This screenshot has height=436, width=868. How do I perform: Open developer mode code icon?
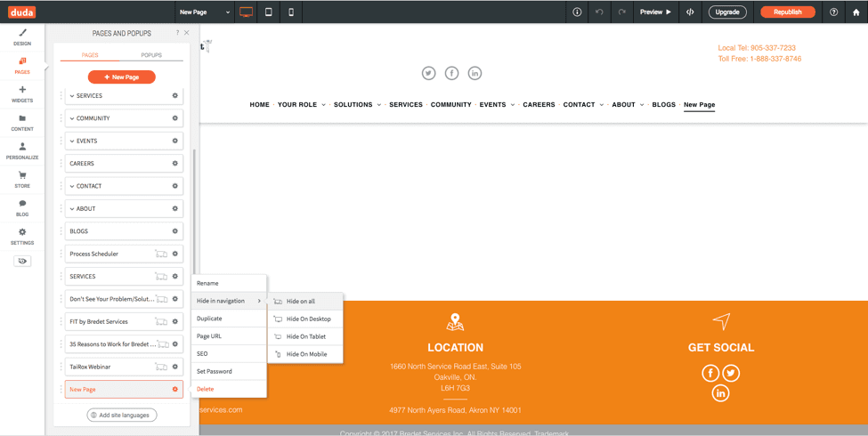690,12
